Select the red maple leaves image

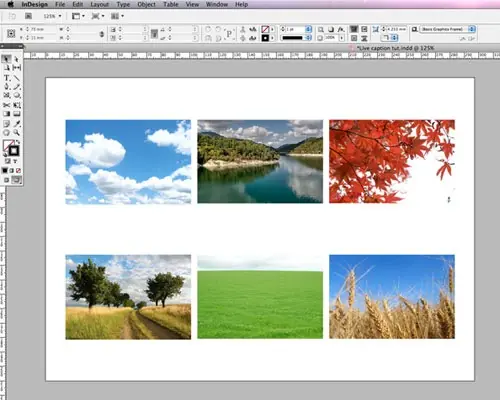(392, 161)
